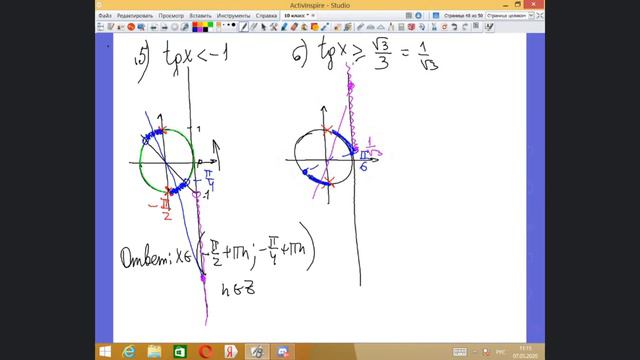Pick the purple color swatch

[x=200, y=29]
